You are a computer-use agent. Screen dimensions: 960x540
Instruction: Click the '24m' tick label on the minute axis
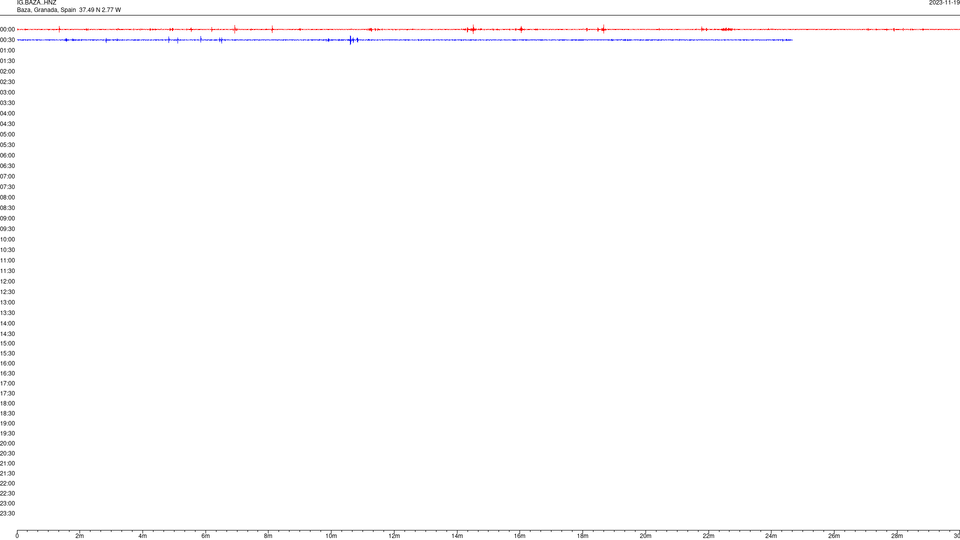(x=771, y=536)
